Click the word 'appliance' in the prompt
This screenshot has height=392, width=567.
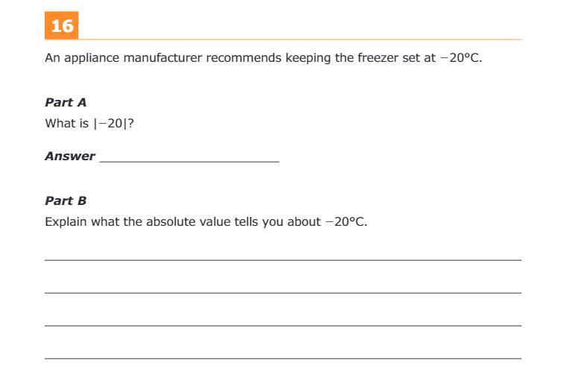(92, 59)
